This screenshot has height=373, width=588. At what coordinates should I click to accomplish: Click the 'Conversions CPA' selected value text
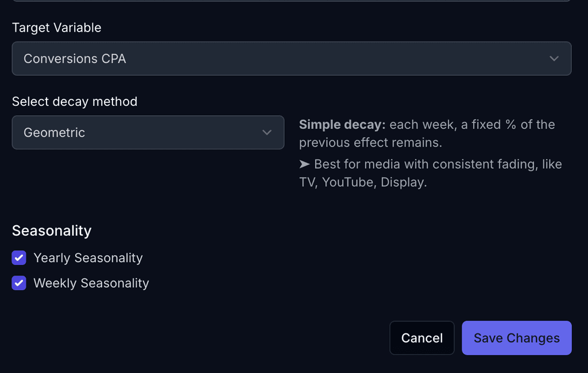click(x=75, y=59)
